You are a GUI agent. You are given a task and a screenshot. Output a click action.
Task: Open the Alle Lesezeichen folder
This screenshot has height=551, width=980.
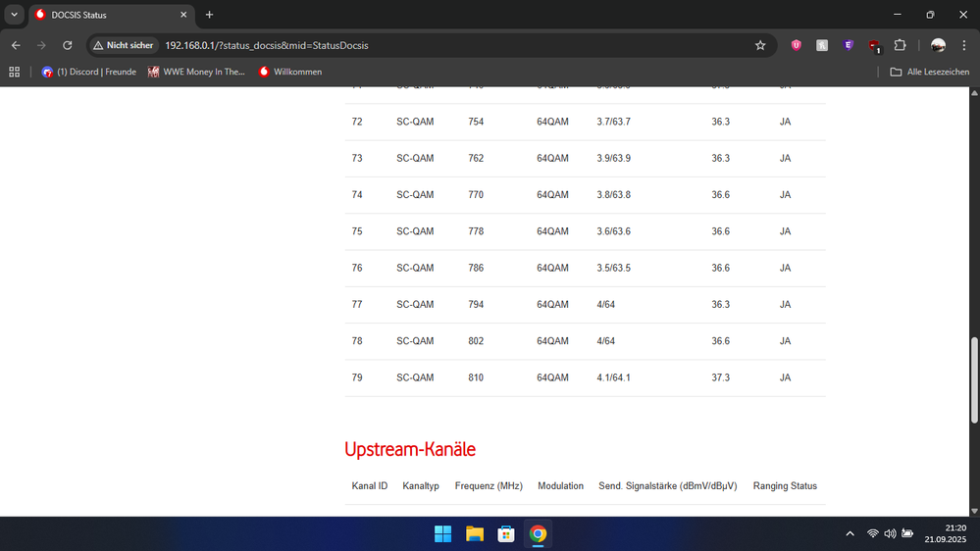929,72
